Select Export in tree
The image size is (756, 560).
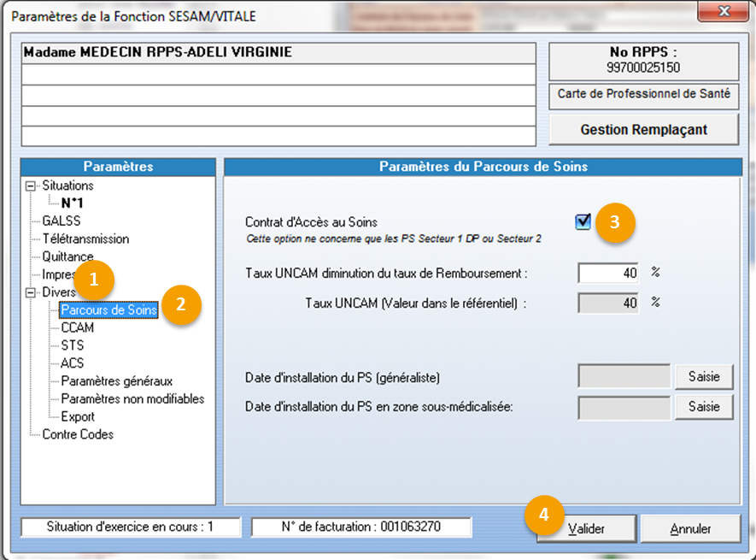(78, 416)
